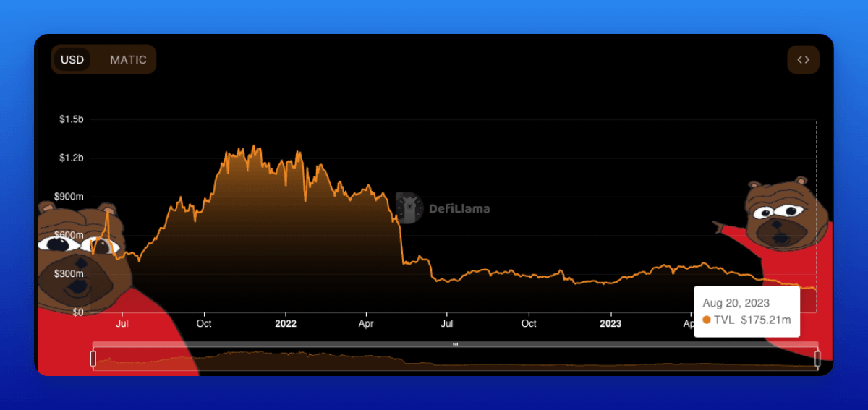Click the 2022 label on the time axis
The width and height of the screenshot is (868, 410).
click(x=286, y=323)
